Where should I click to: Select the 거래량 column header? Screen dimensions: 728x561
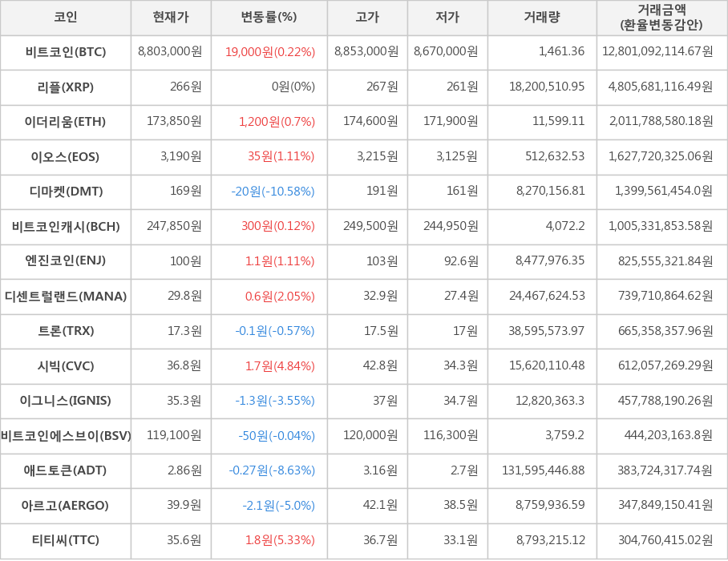coord(542,18)
